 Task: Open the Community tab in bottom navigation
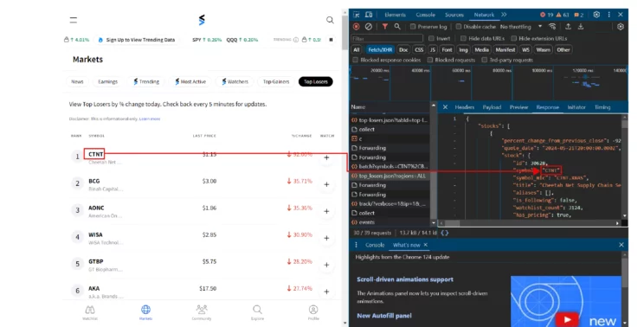(201, 312)
